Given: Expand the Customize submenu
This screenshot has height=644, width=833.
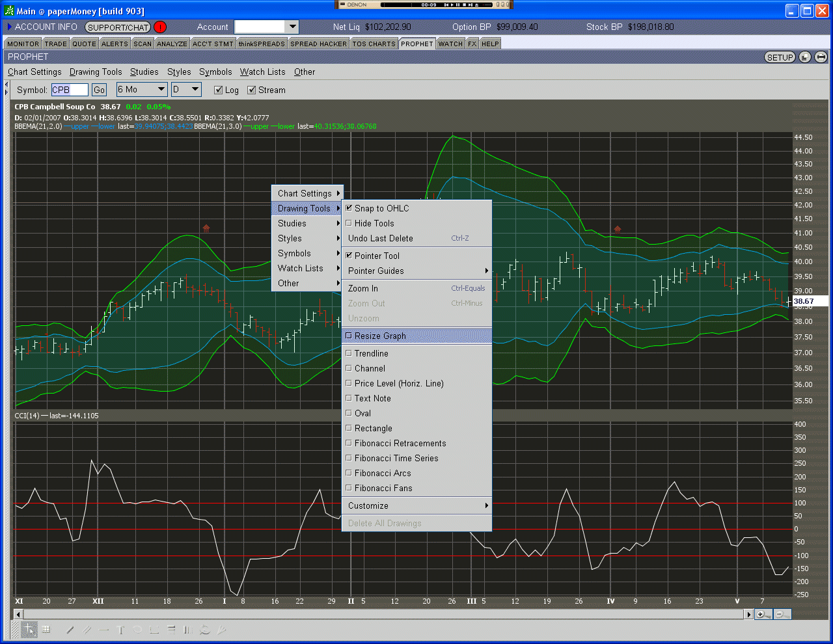Looking at the screenshot, I should tap(416, 506).
